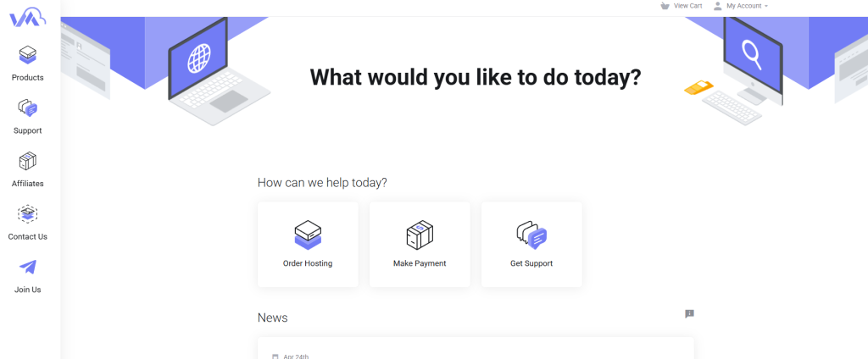Open the Order Hosting card
Image resolution: width=868 pixels, height=359 pixels.
pyautogui.click(x=308, y=245)
